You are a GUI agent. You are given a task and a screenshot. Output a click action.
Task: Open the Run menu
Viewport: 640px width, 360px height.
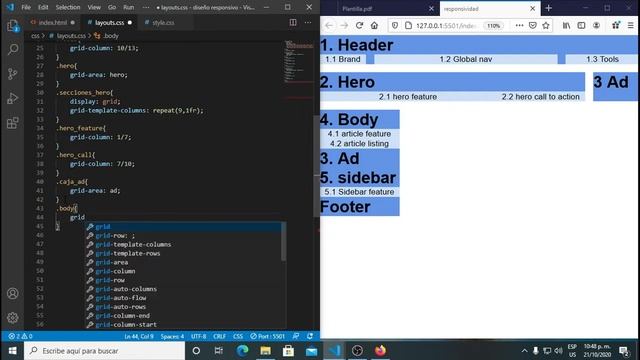[x=129, y=7]
